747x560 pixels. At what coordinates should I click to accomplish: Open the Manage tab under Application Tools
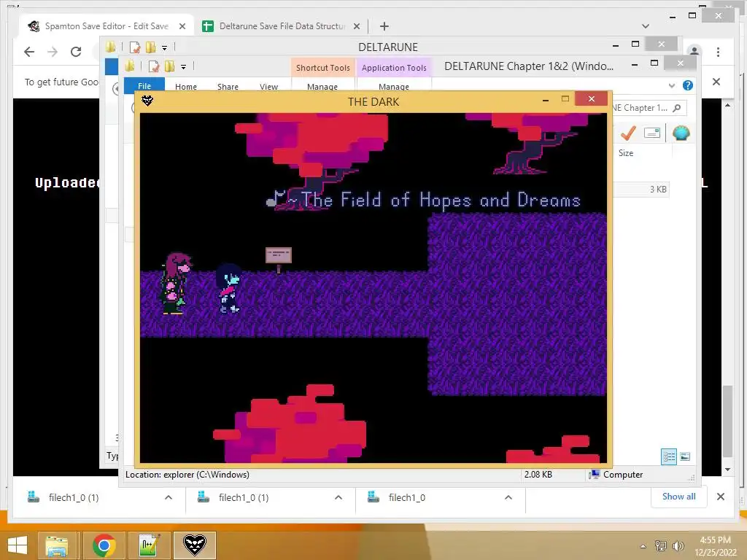[x=394, y=86]
